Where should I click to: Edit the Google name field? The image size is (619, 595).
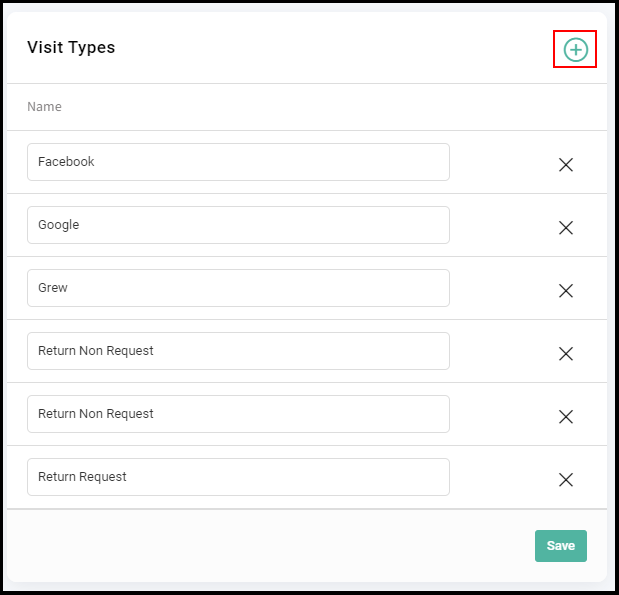click(238, 225)
